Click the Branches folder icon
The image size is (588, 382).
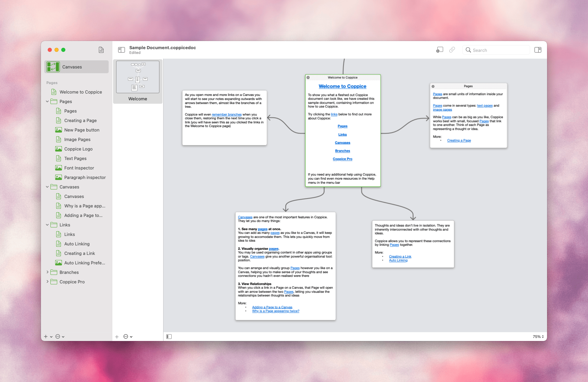tap(54, 272)
